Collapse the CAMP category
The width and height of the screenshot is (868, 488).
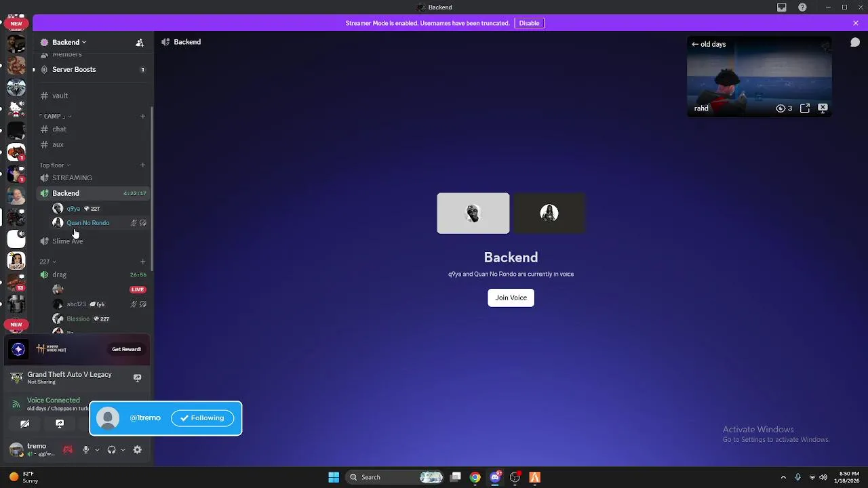(55, 116)
